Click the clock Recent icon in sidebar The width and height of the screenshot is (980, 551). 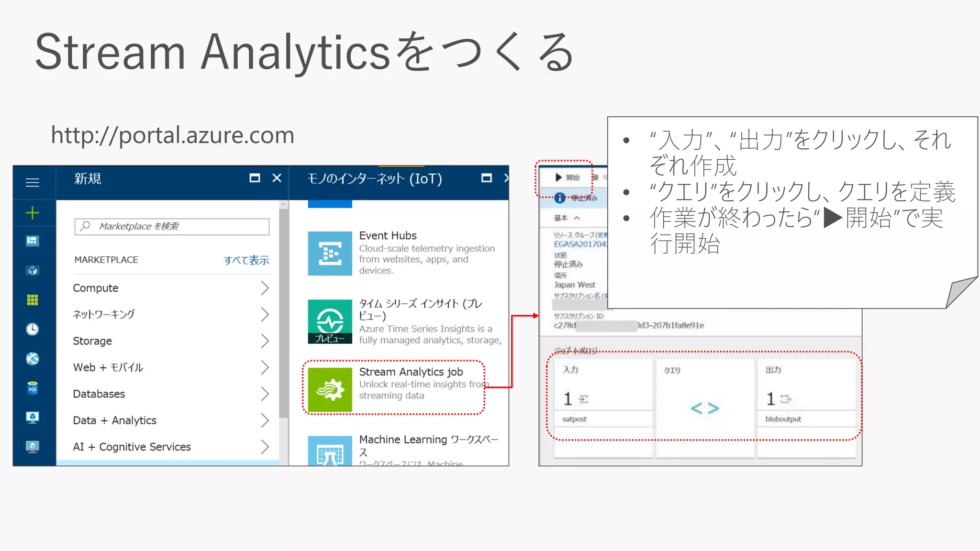point(33,329)
